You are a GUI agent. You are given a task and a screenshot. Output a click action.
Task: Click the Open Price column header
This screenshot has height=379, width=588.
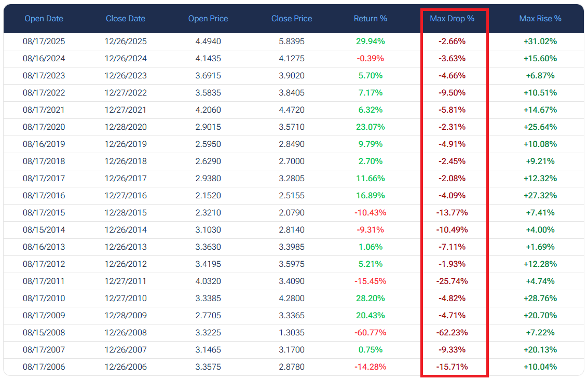(x=208, y=18)
